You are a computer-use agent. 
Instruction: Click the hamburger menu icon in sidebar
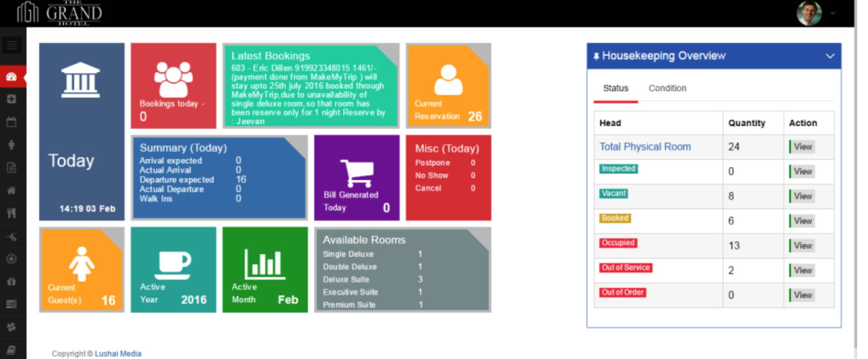[12, 45]
